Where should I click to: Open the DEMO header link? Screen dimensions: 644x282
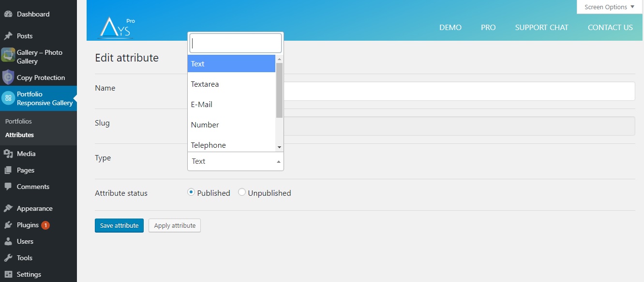450,28
